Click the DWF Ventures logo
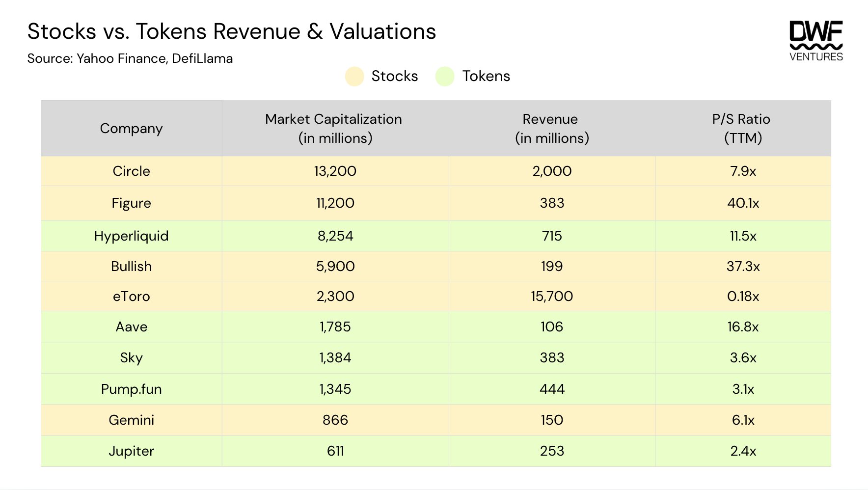Screen dimensions: 868x490 815,41
